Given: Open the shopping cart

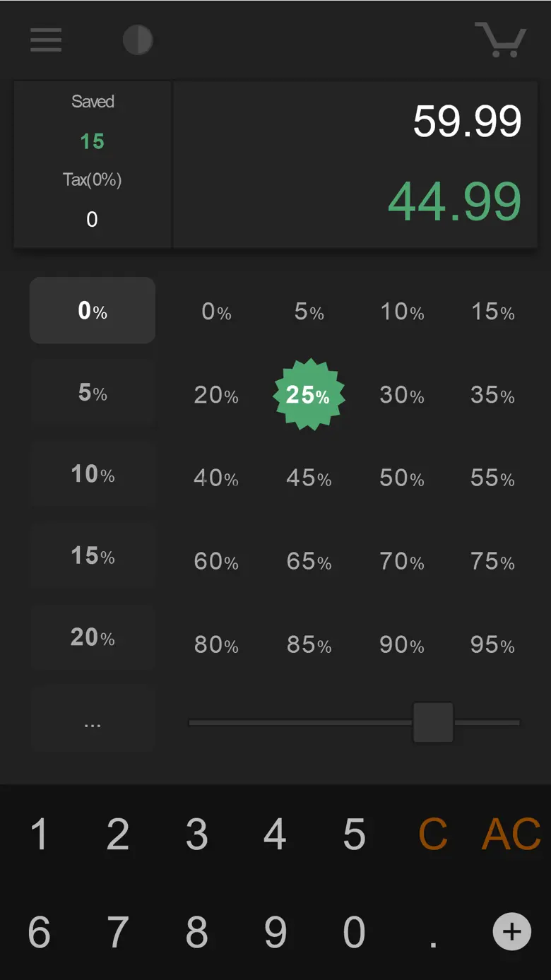Looking at the screenshot, I should [500, 40].
